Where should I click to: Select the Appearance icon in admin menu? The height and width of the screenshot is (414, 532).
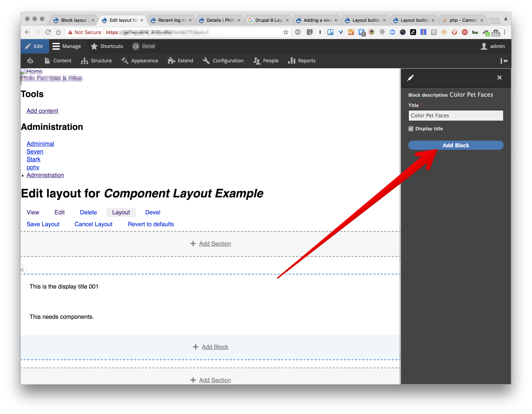click(124, 61)
